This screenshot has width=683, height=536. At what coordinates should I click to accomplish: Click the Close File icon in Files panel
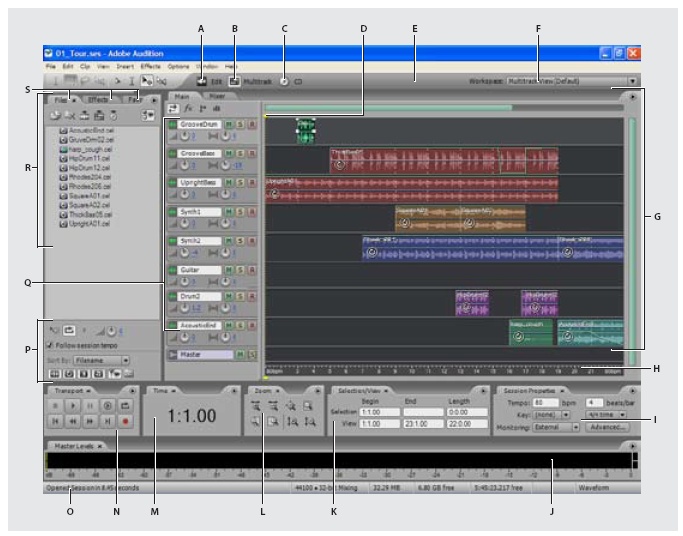pyautogui.click(x=70, y=115)
